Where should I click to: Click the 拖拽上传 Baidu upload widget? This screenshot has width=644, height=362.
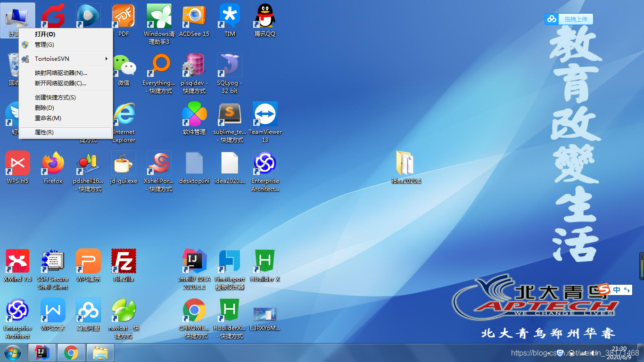tap(569, 19)
